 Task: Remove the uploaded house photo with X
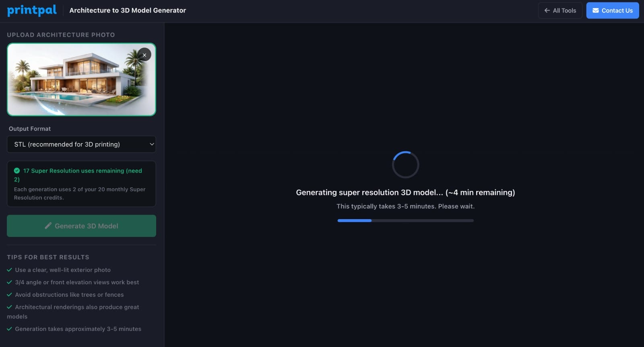[144, 55]
